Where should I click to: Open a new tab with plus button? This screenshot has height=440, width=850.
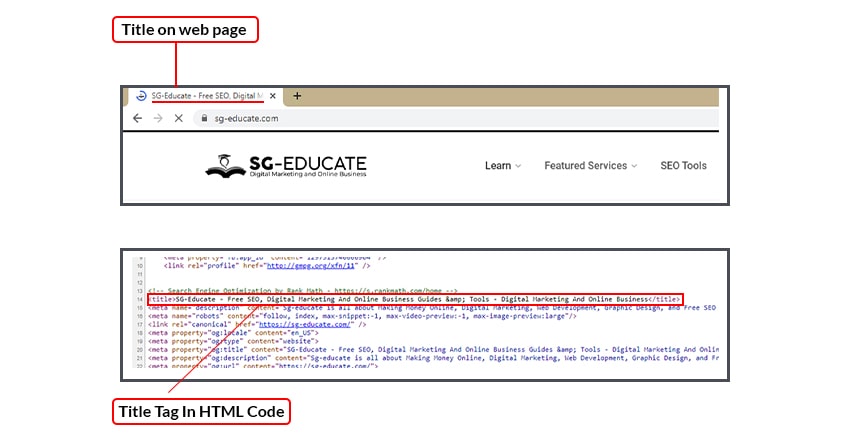coord(297,96)
